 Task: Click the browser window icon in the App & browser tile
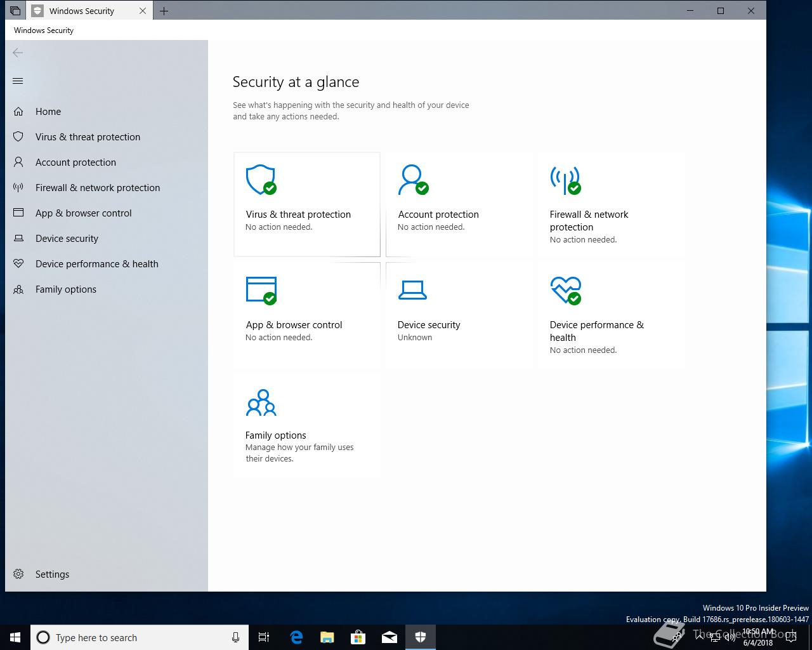click(x=261, y=290)
